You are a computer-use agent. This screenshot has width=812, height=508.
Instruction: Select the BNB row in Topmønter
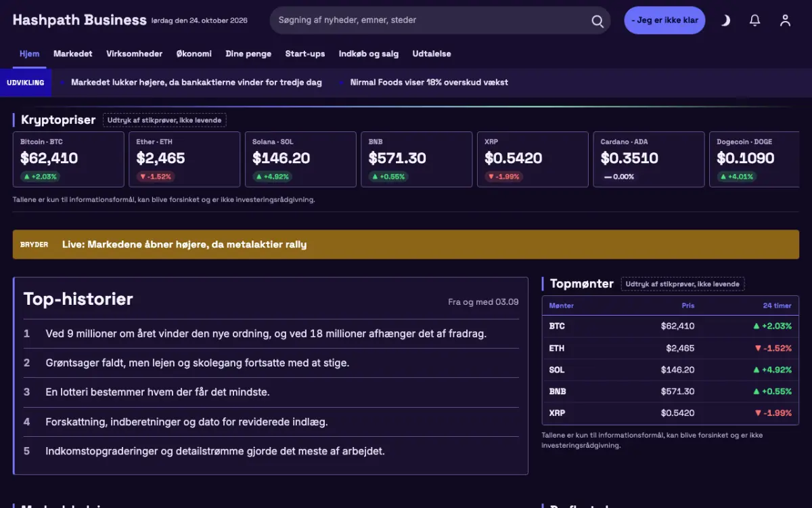point(671,391)
